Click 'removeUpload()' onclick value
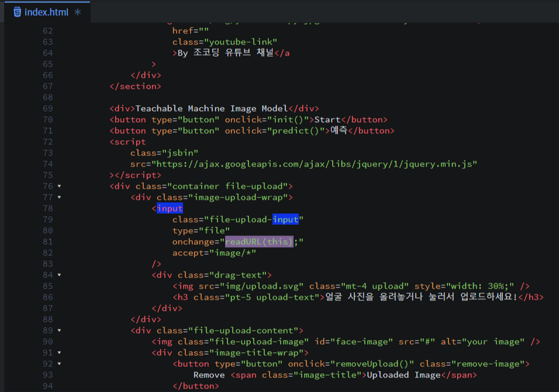 (x=372, y=364)
